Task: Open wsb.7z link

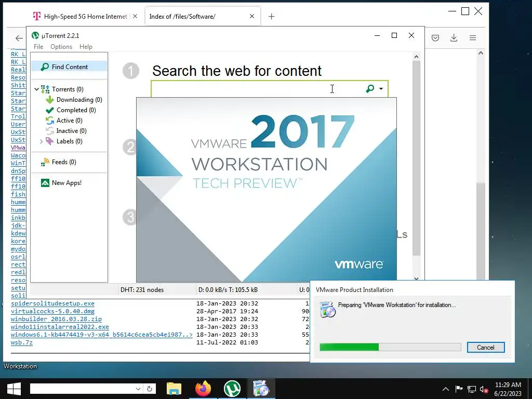Action: 22,343
